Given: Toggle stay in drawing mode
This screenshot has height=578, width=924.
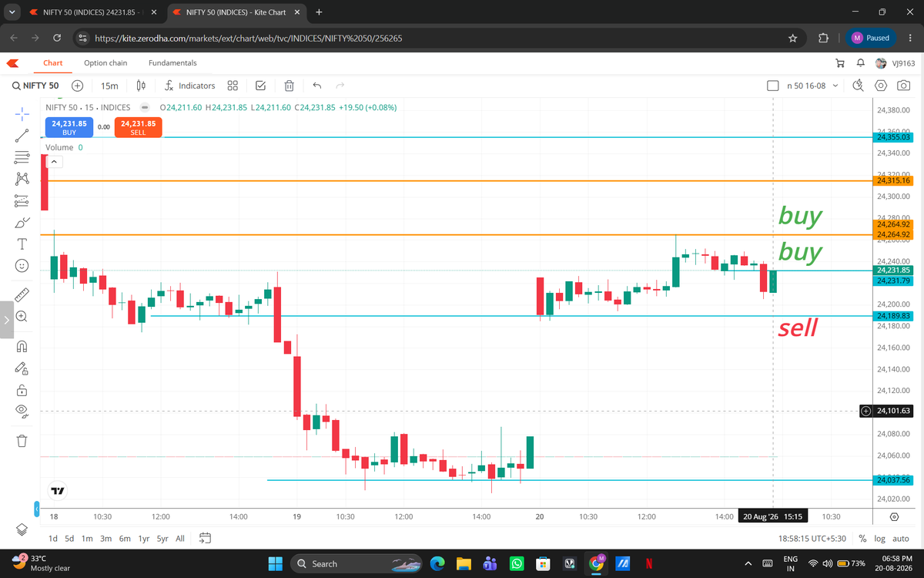Looking at the screenshot, I should point(22,367).
